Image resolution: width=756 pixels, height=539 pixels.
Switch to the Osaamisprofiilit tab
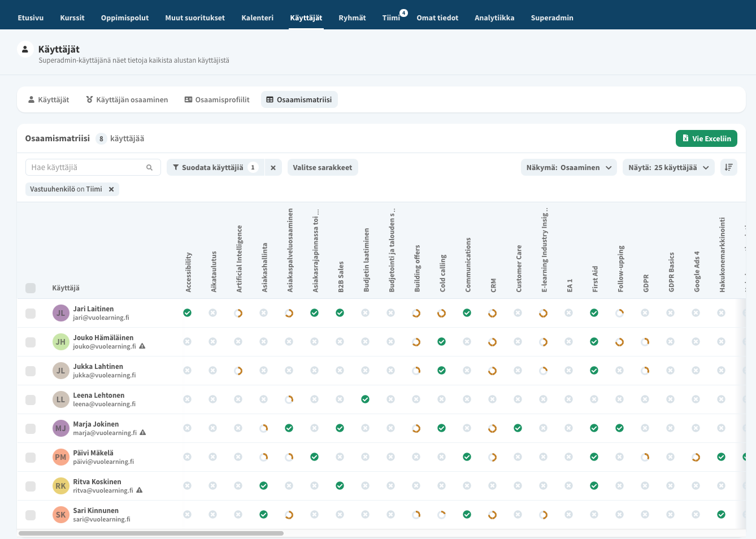[x=217, y=100]
